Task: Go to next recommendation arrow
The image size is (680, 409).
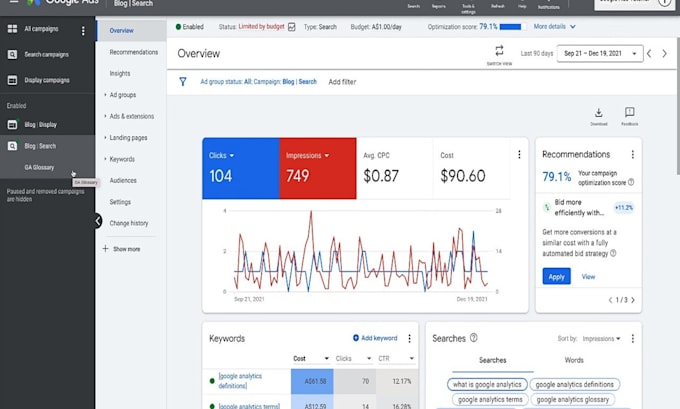Action: point(633,300)
